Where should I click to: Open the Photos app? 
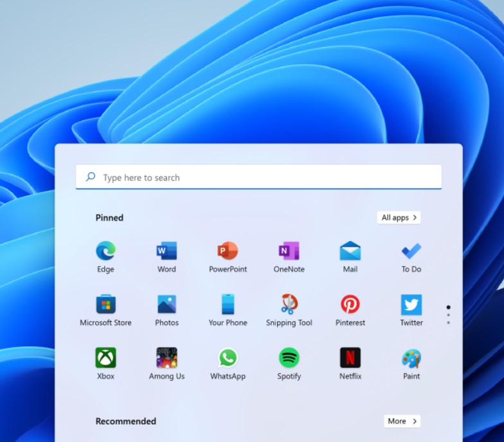pyautogui.click(x=166, y=310)
